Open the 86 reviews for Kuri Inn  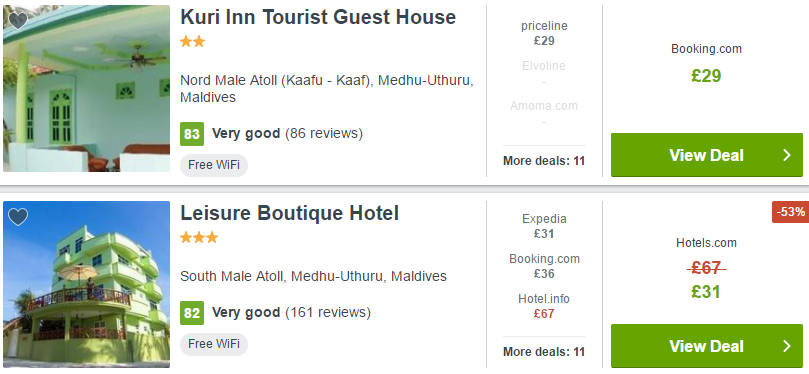pyautogui.click(x=324, y=134)
